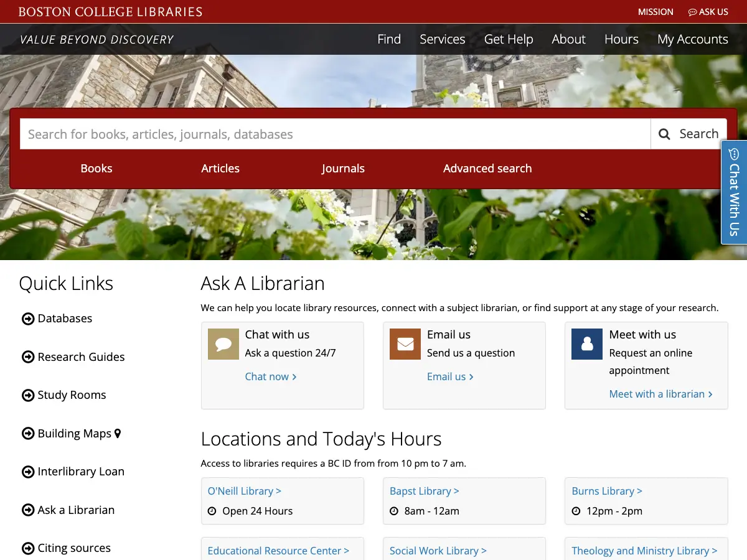Click the clock icon under Burns Library

point(576,511)
